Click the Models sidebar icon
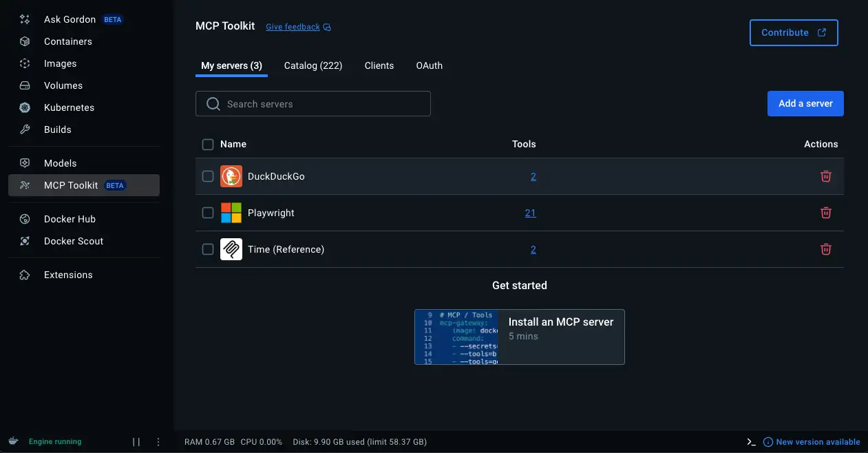This screenshot has width=868, height=453. click(x=25, y=163)
